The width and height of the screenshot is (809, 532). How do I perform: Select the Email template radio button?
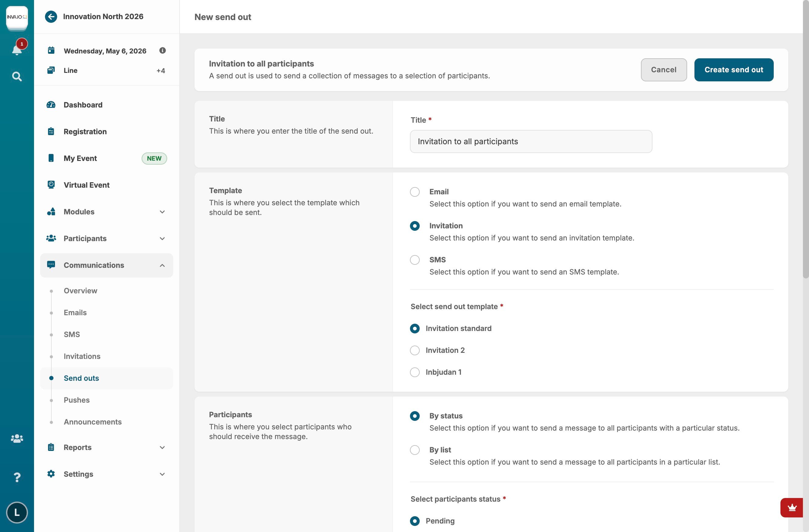pyautogui.click(x=415, y=192)
